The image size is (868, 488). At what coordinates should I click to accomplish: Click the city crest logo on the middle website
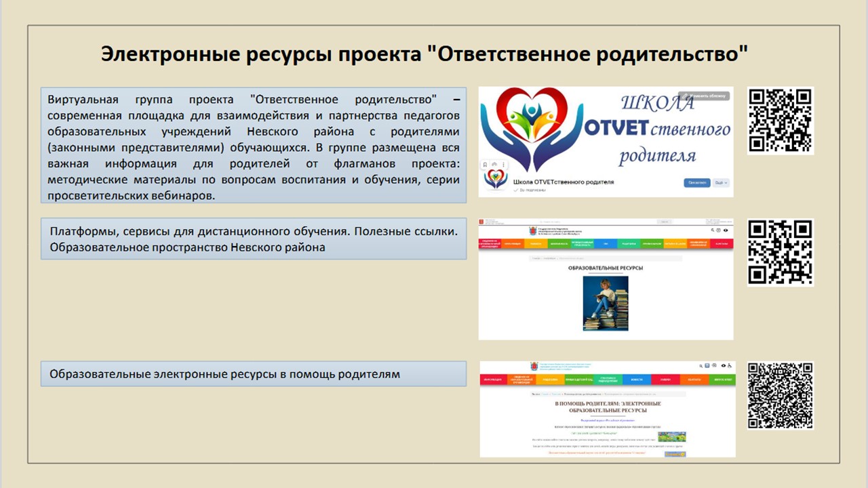(532, 230)
